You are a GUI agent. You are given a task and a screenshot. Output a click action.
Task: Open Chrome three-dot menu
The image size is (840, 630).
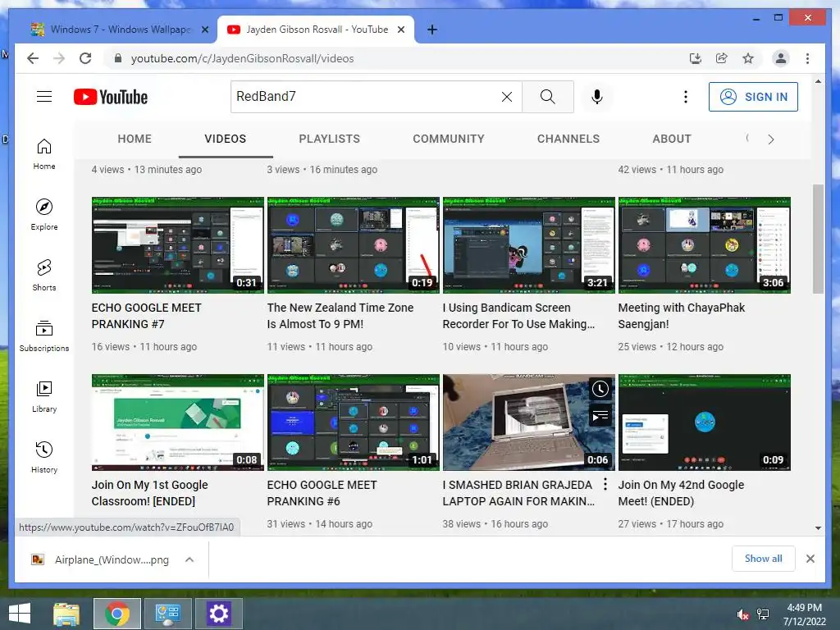pyautogui.click(x=807, y=58)
